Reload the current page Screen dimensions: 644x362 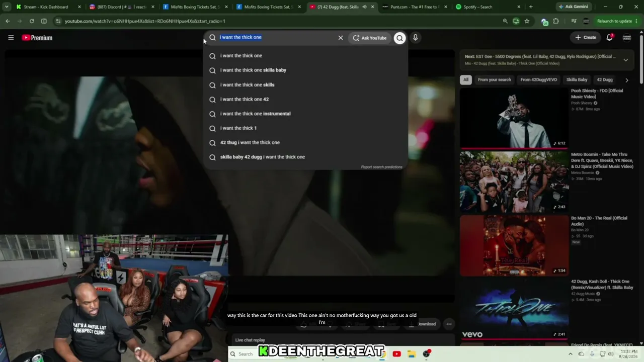click(32, 21)
